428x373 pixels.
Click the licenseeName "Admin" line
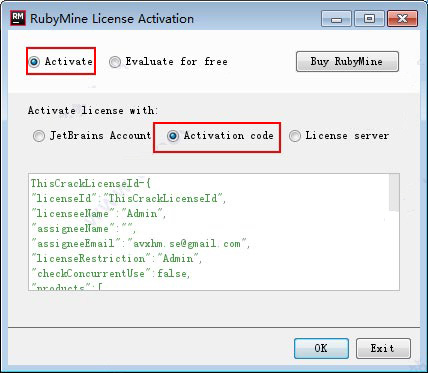tap(98, 213)
